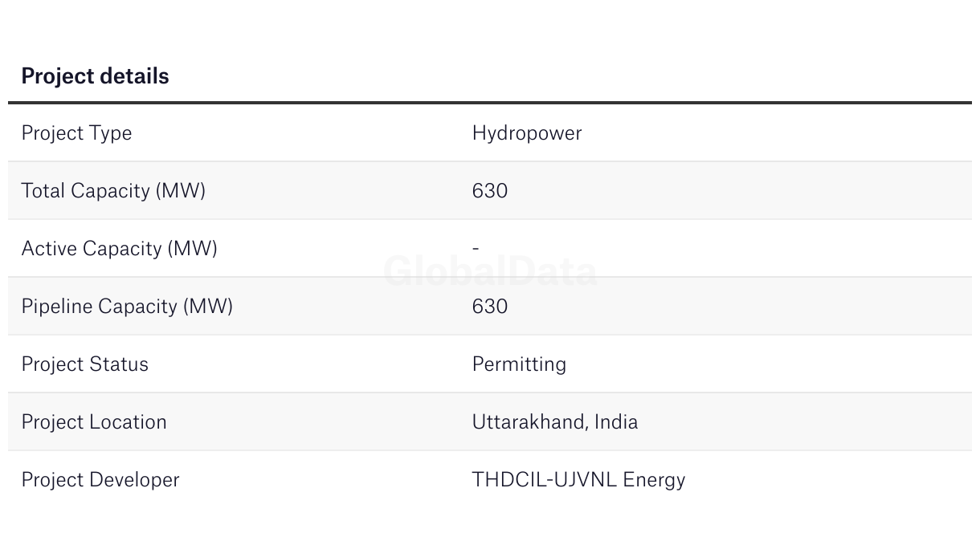Select the Project Status label
The height and width of the screenshot is (541, 980).
coord(85,364)
